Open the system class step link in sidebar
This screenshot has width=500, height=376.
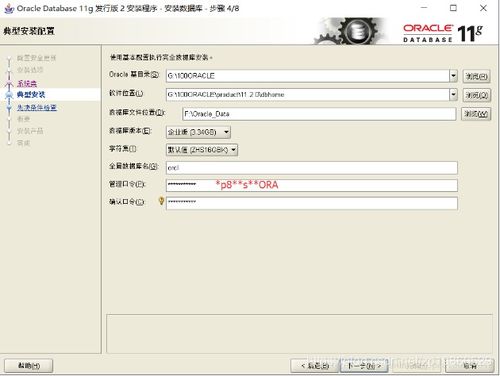[x=27, y=83]
